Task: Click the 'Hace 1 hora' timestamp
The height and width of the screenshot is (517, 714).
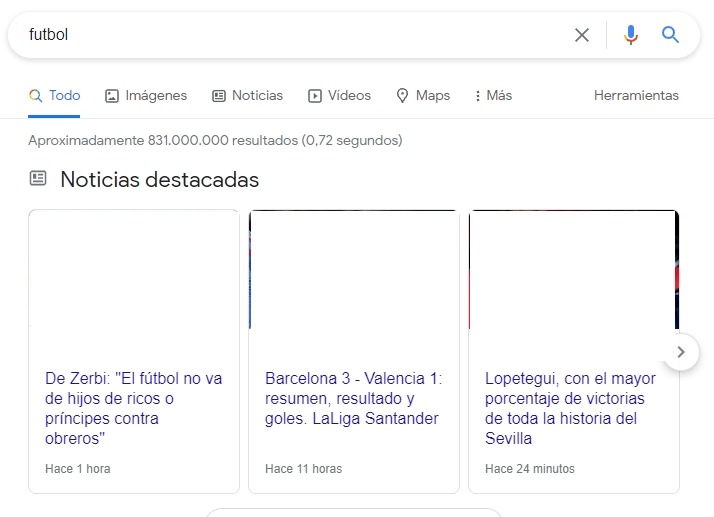Action: click(x=77, y=469)
